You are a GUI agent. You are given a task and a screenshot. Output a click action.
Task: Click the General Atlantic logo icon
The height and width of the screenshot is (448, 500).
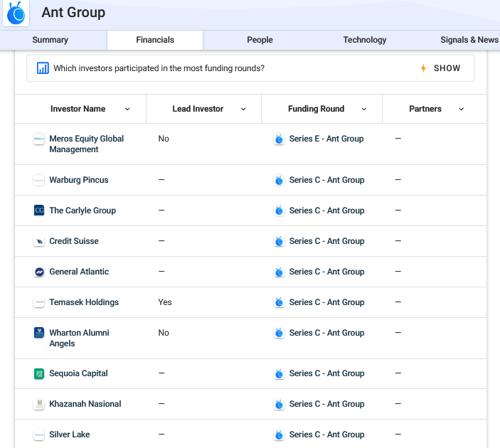pos(39,272)
